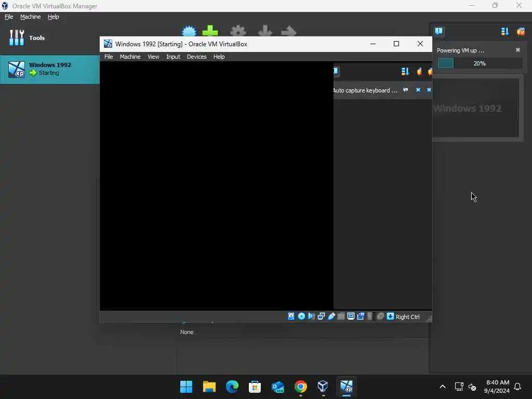The image size is (532, 399).
Task: Click the muted volume icon in the system tray
Action: [472, 387]
